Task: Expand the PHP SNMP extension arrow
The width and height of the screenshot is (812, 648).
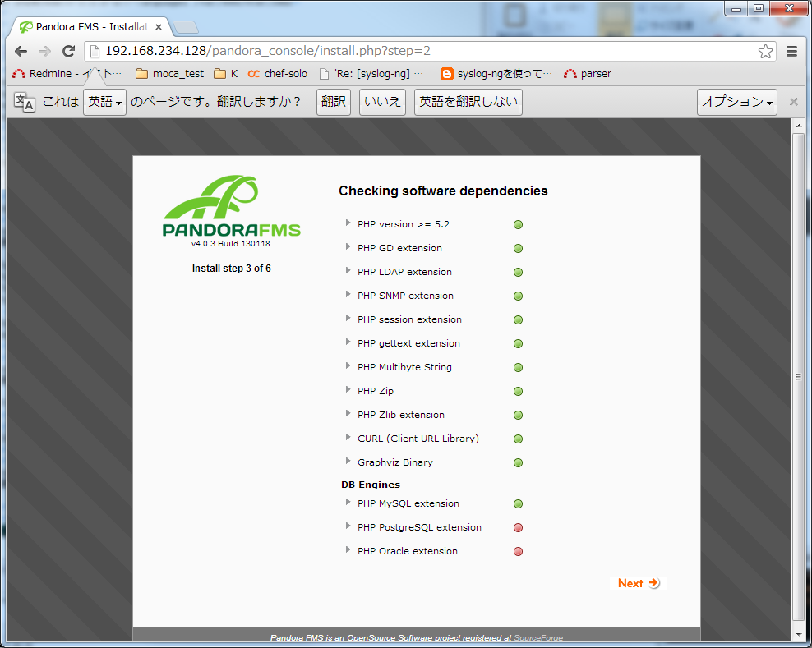Action: [348, 295]
